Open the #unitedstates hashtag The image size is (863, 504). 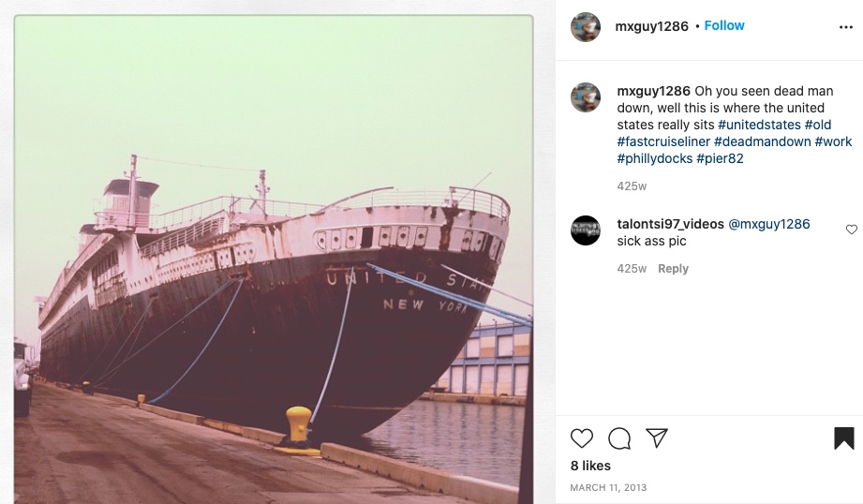pos(759,126)
